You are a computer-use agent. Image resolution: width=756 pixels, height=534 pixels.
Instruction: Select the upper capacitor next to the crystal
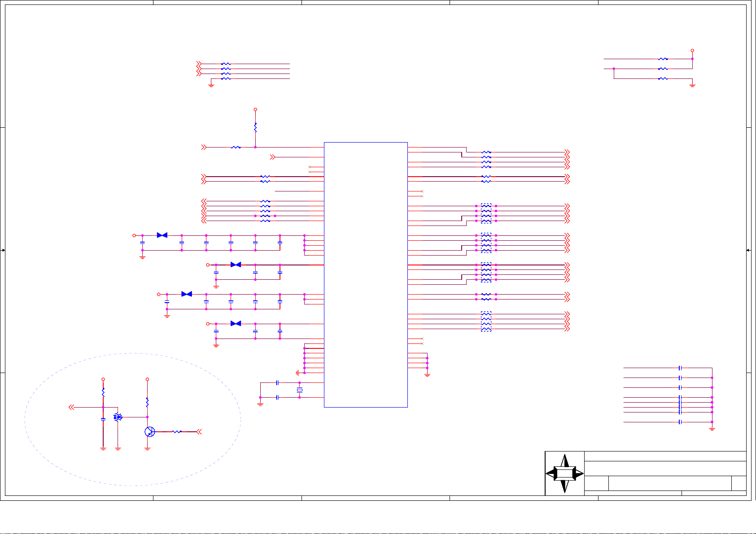(278, 382)
